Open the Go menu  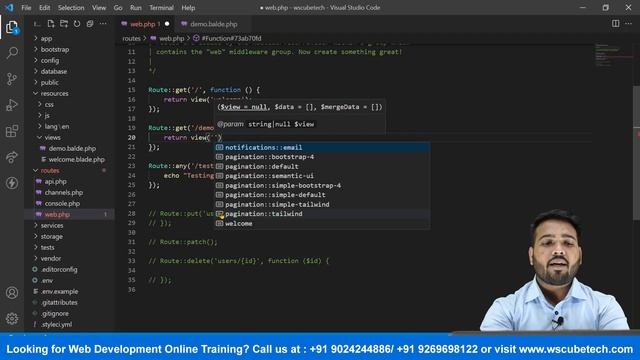118,8
